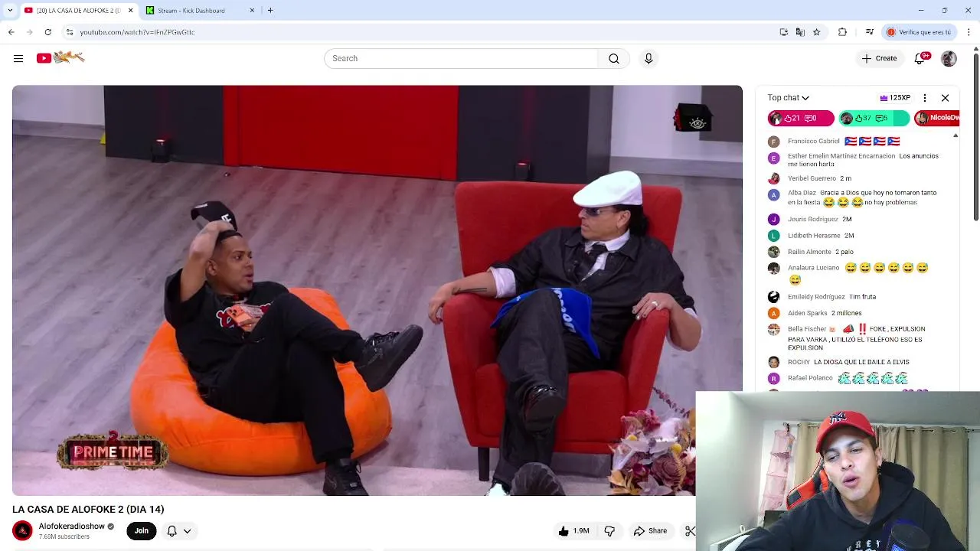The height and width of the screenshot is (551, 980).
Task: Click the pink pinned chat chip with 21 likes
Action: 801,118
